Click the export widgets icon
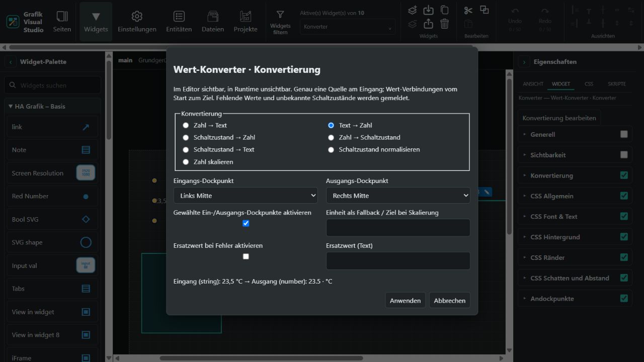 click(x=428, y=24)
